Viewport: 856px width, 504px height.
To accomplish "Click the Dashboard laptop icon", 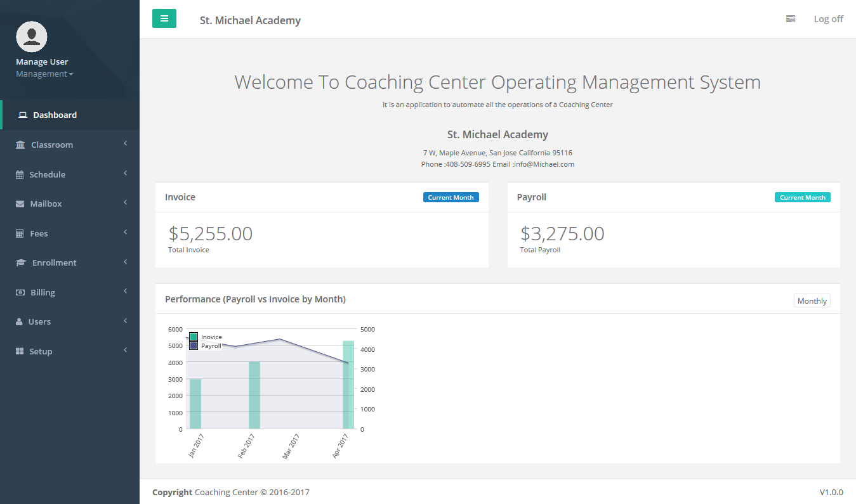I will click(x=23, y=115).
